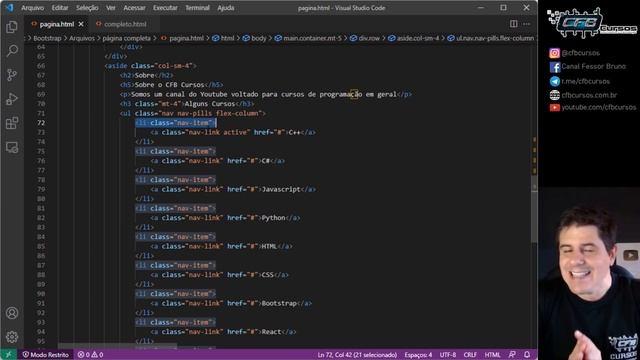Screen dimensions: 640x360
Task: Click the split editor right icon
Action: point(513,24)
